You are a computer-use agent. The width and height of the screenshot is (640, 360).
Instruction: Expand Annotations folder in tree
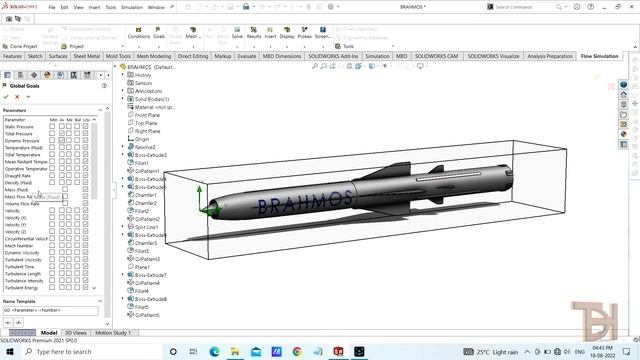(x=123, y=91)
